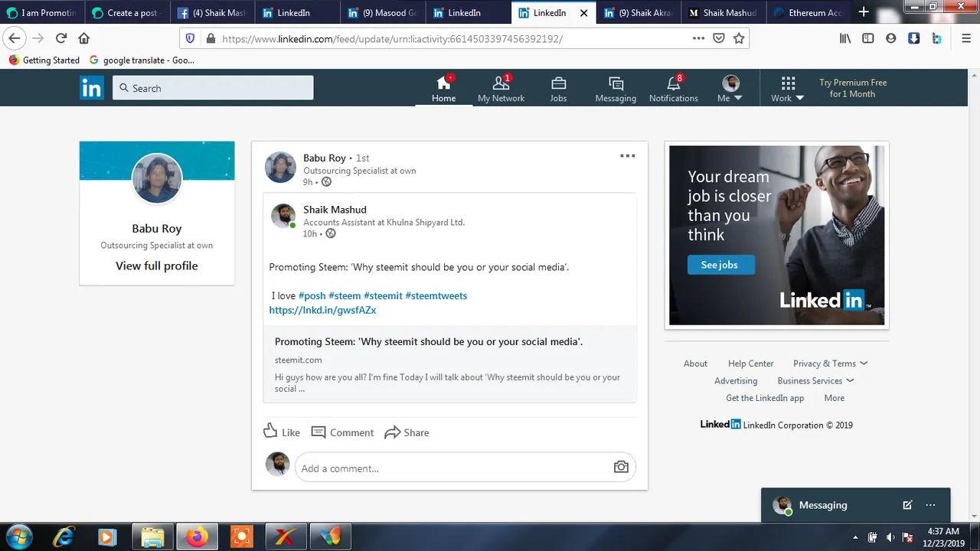Open Firefox hamburger menu
The height and width of the screenshot is (551, 980).
click(965, 38)
